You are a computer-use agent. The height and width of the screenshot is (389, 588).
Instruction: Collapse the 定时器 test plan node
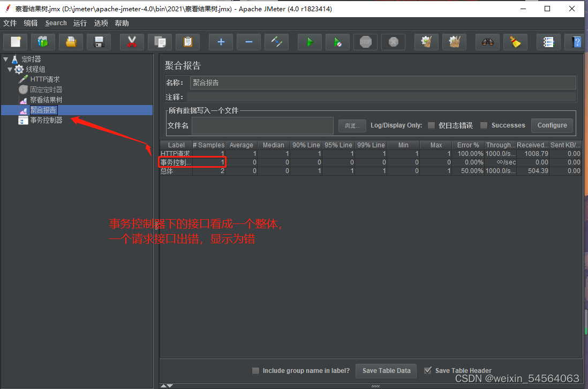(6, 59)
